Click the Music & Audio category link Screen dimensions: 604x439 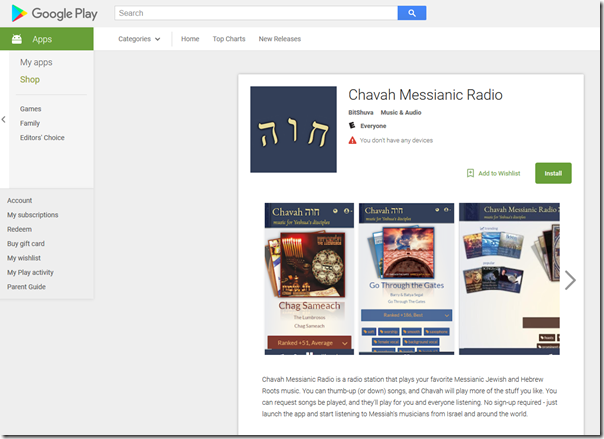(401, 112)
